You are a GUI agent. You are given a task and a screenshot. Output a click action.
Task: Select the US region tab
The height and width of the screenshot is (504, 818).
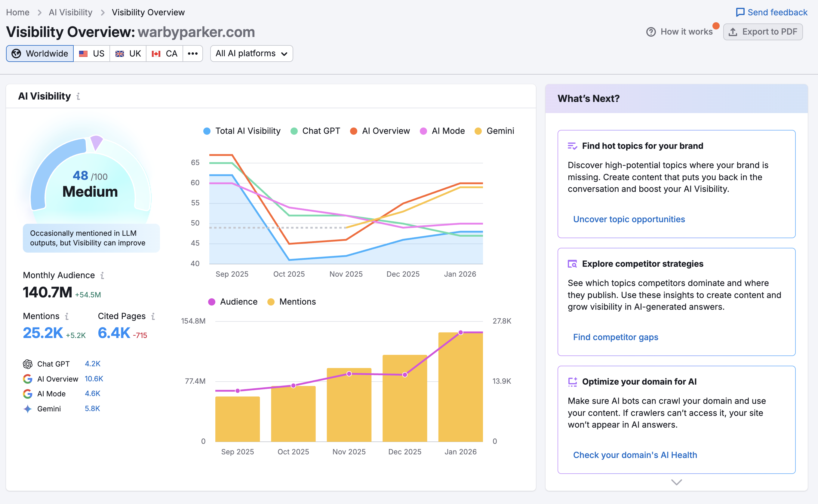(92, 54)
